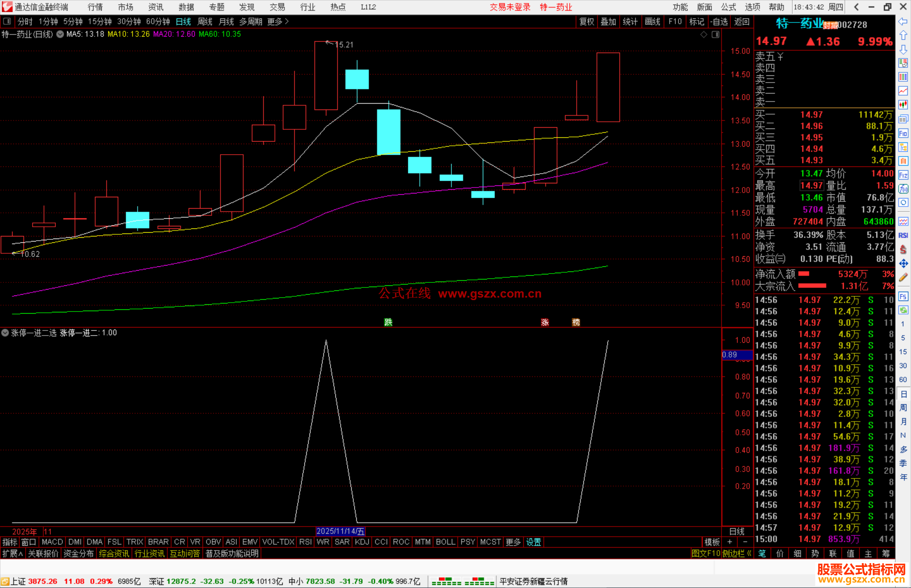Click the f(x) formula icon in sidebar
Viewport: 911px width, 588px height.
(x=903, y=189)
